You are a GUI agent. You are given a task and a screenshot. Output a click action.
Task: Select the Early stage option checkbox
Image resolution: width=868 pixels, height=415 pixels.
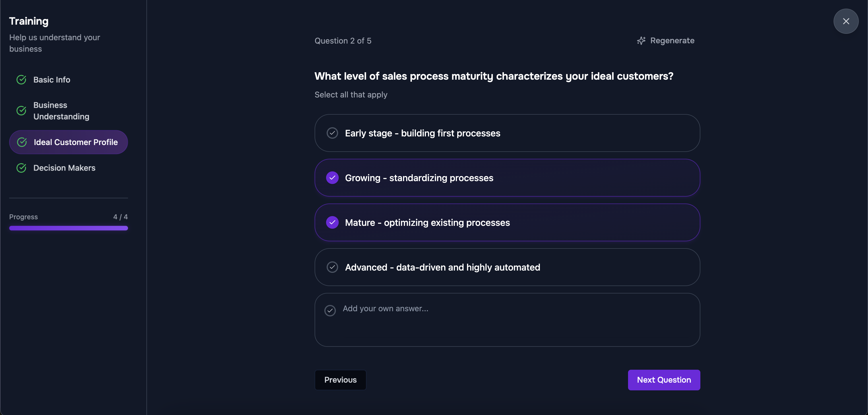pos(332,133)
